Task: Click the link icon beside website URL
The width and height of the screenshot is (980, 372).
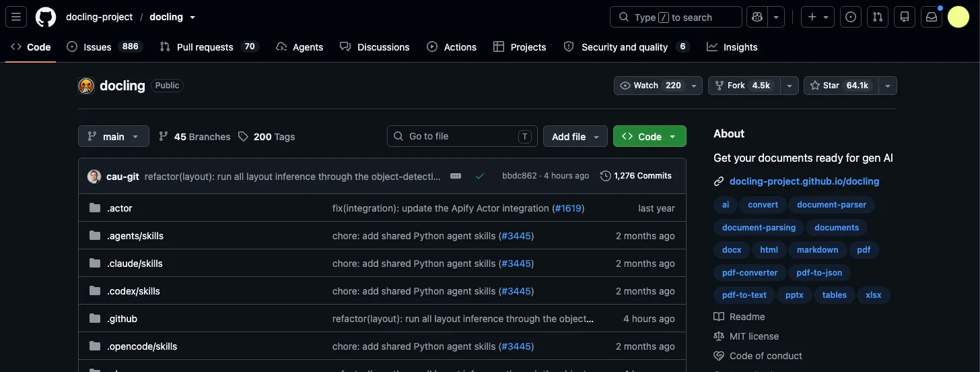Action: (719, 181)
